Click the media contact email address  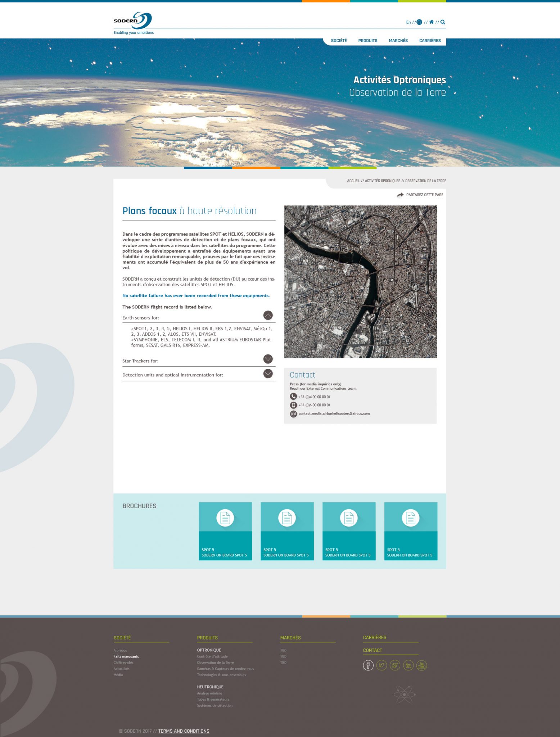[334, 413]
